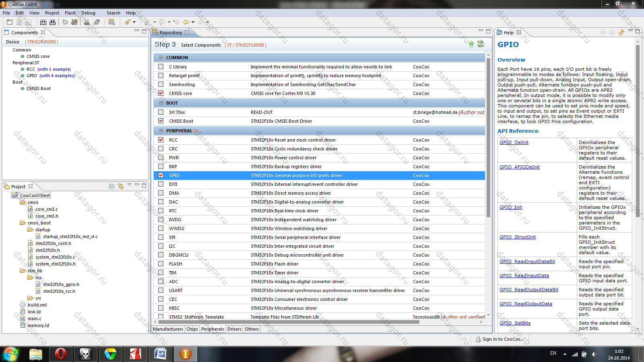Click the Help panel vertical scrollbar

point(638,131)
